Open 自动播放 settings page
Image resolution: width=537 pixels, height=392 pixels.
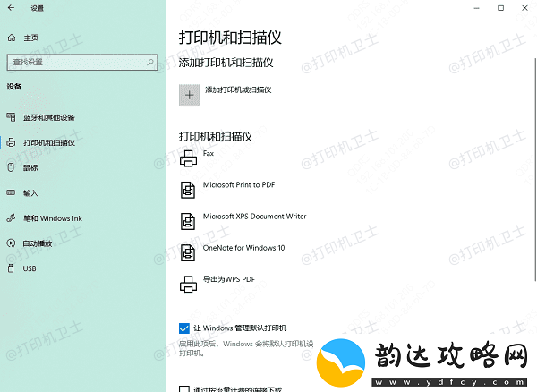(38, 243)
